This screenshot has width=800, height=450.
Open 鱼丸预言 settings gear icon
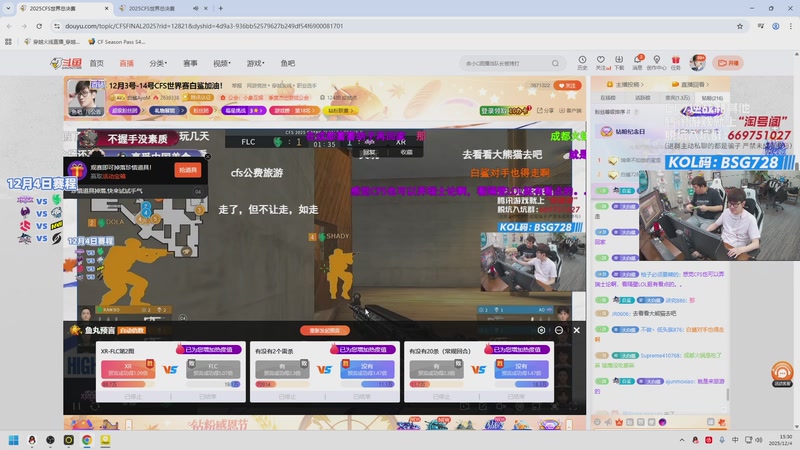[x=541, y=330]
